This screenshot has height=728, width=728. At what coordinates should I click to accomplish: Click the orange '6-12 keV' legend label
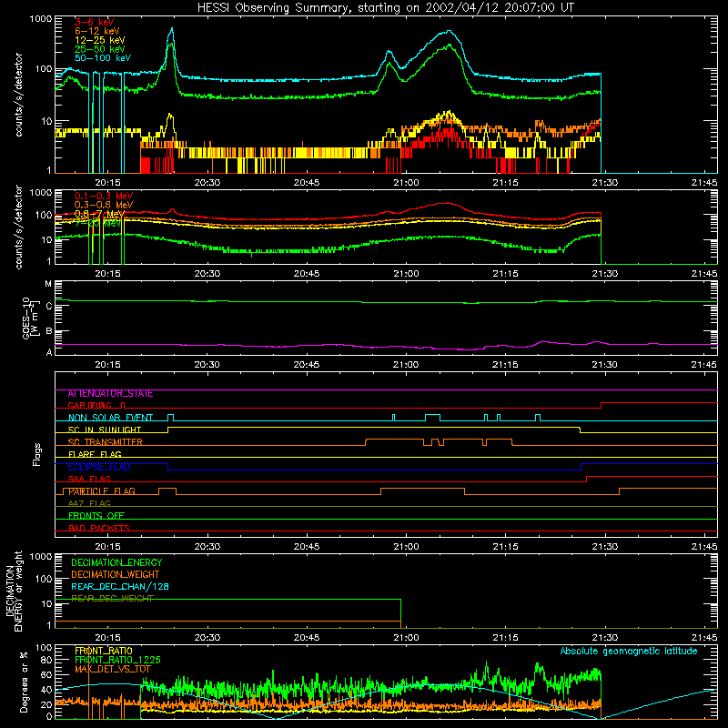(97, 31)
